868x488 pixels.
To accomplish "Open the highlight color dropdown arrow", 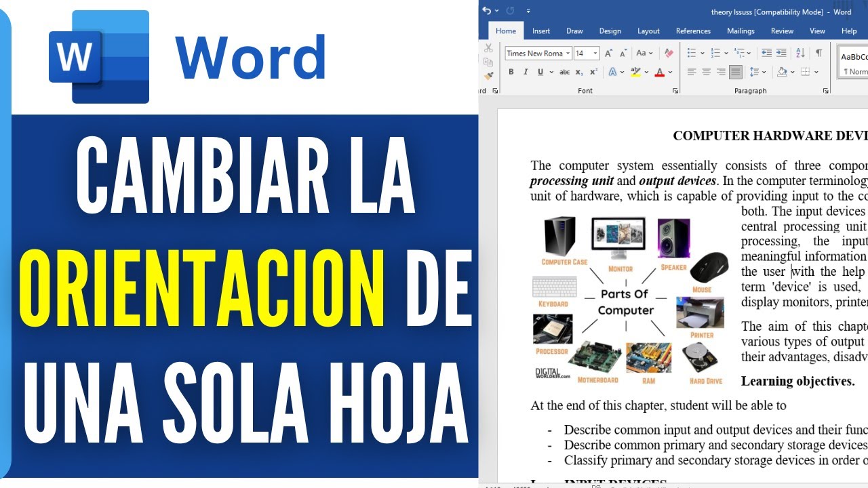I will click(x=646, y=72).
